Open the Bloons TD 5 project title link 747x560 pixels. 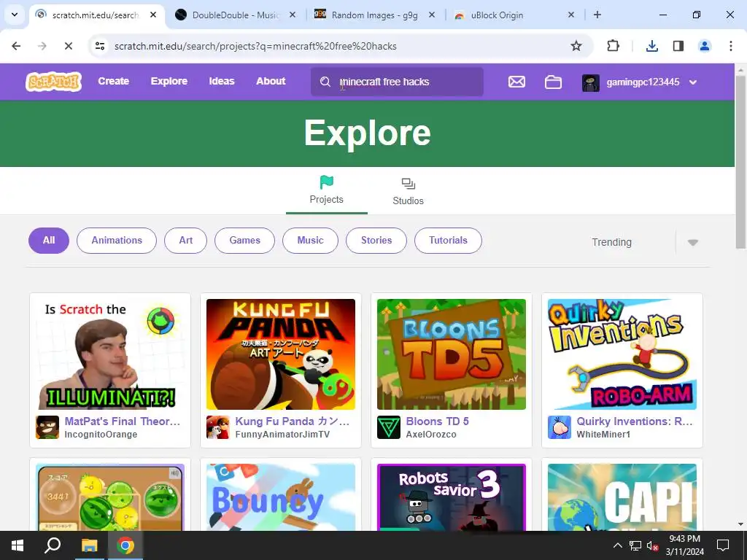click(438, 421)
